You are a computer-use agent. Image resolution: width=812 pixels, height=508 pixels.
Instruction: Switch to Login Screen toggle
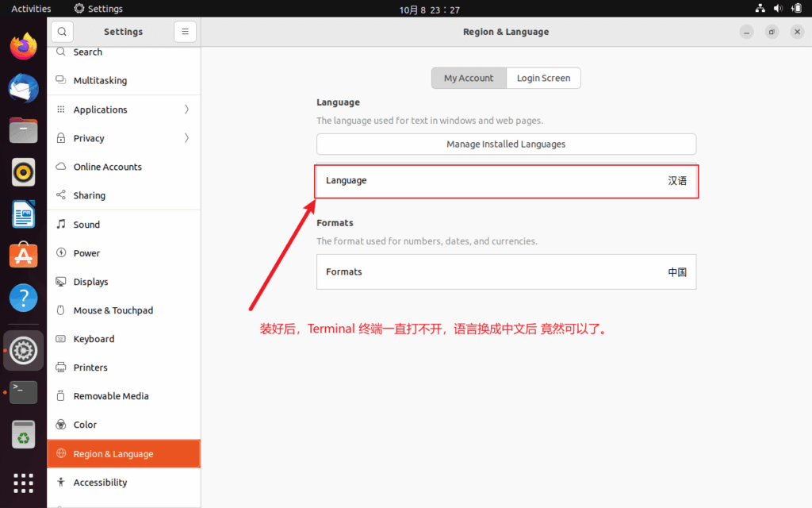coord(543,78)
